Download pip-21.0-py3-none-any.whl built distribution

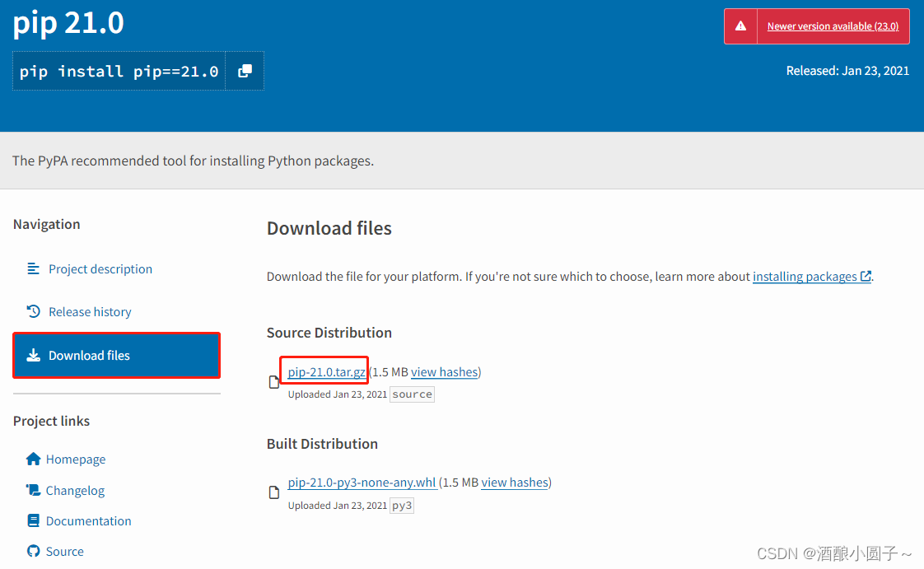362,483
